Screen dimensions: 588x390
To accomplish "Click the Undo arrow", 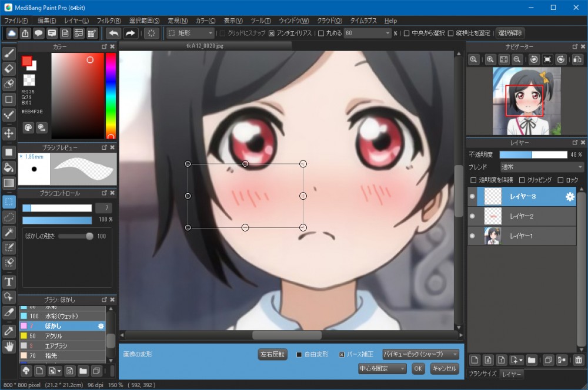I will [x=113, y=33].
